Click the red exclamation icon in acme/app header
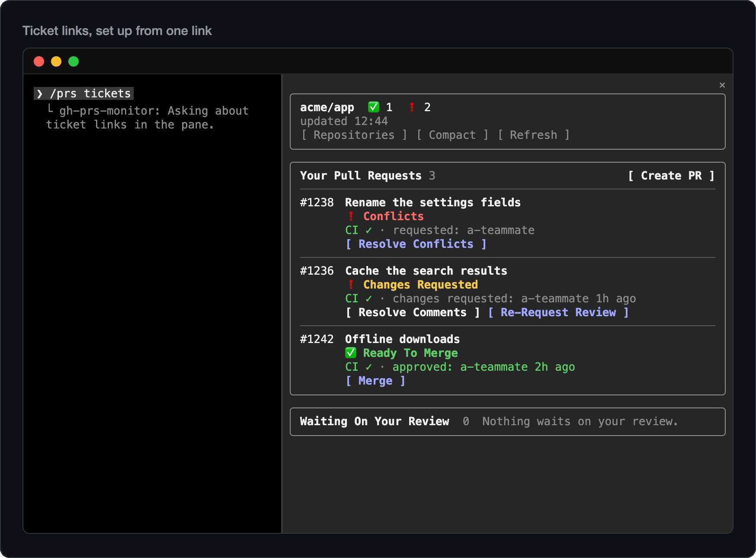 (412, 107)
